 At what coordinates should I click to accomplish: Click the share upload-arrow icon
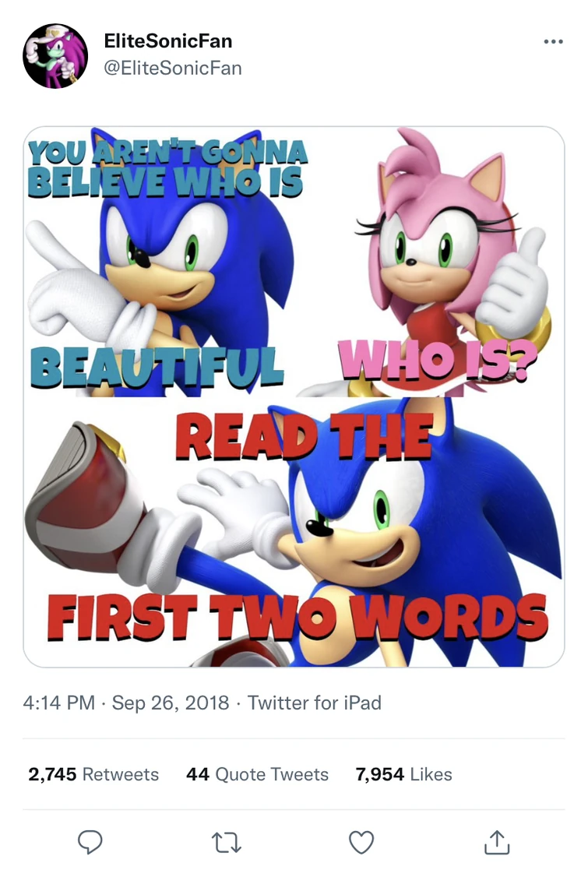(498, 842)
